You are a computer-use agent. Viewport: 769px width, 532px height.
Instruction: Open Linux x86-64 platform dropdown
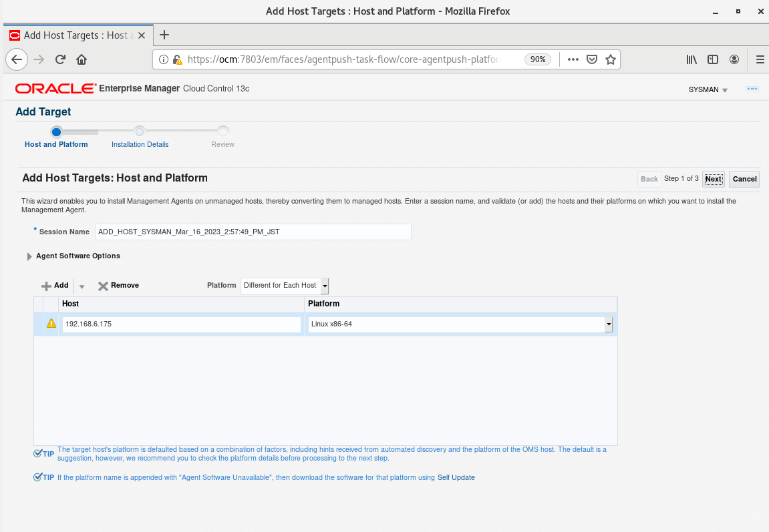(x=460, y=324)
